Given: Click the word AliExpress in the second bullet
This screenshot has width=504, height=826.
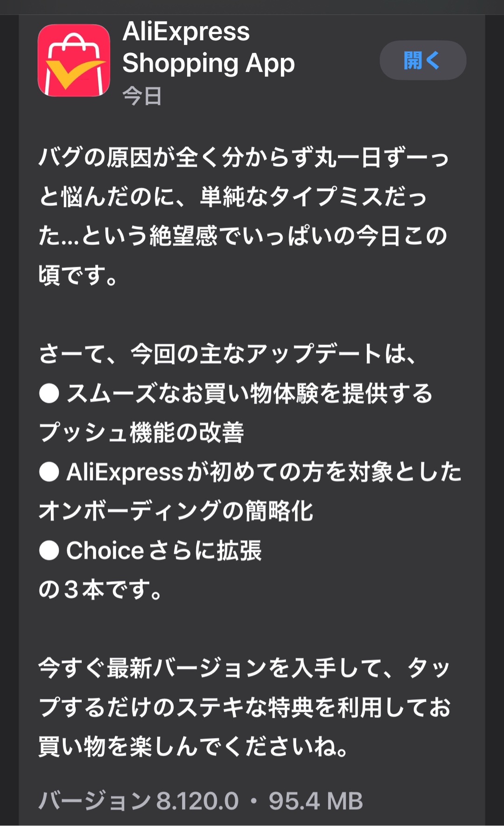Looking at the screenshot, I should (x=125, y=472).
